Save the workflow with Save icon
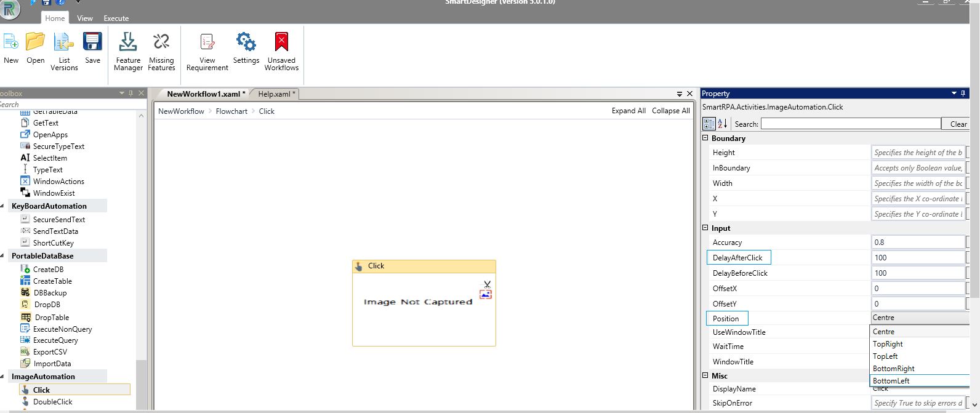The width and height of the screenshot is (980, 413). (x=92, y=41)
